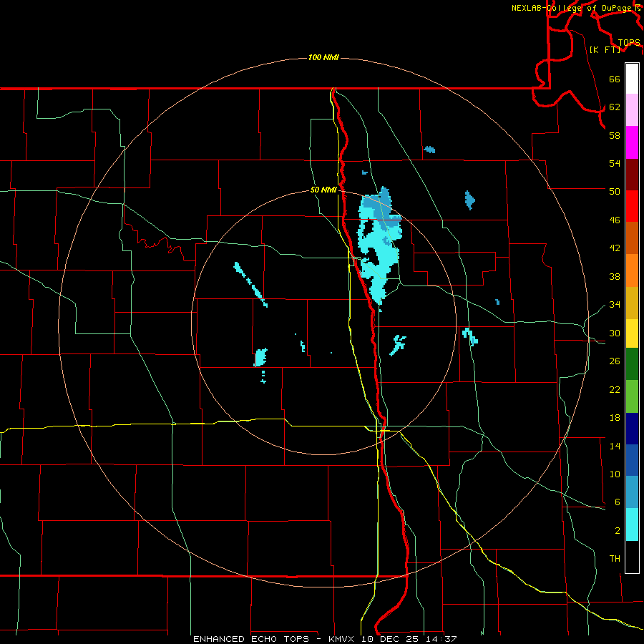The width and height of the screenshot is (644, 644).
Task: Click the dark green 30 kft legend swatch
Action: 632,364
